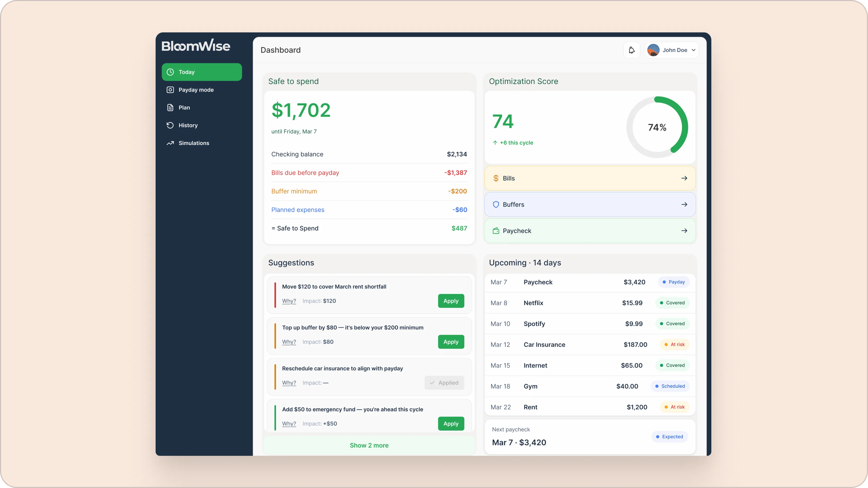Click the Today clock icon
The image size is (868, 488).
170,72
